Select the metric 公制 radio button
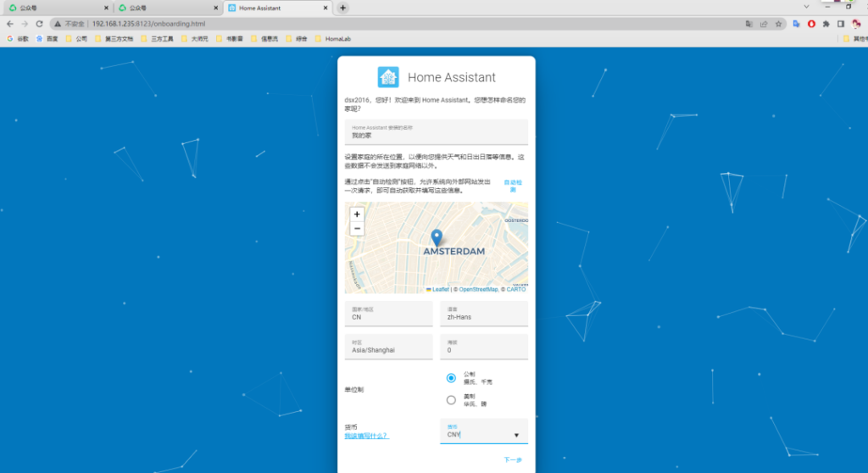 point(451,378)
